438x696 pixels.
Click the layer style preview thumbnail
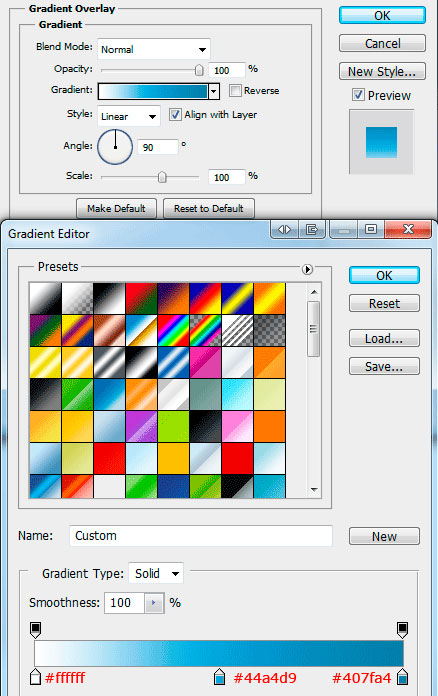click(381, 142)
